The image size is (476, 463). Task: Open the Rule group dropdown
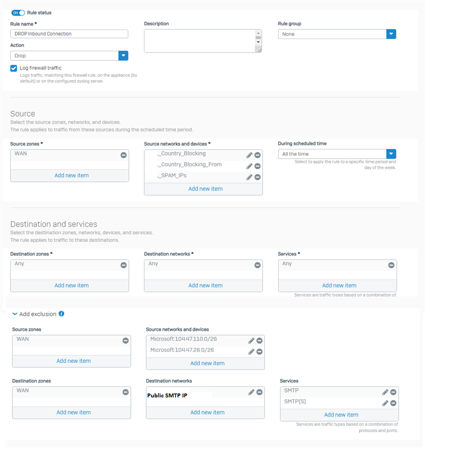coord(337,34)
